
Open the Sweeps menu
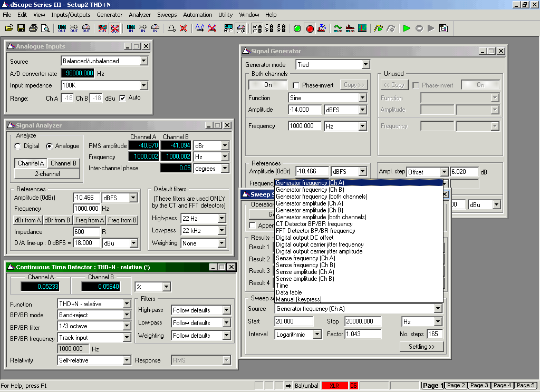pyautogui.click(x=167, y=15)
